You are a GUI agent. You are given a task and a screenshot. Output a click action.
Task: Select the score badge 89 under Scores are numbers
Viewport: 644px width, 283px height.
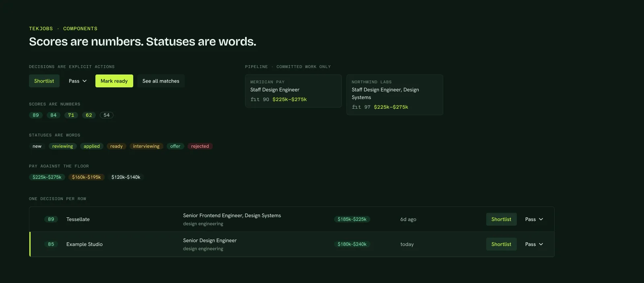(x=36, y=115)
